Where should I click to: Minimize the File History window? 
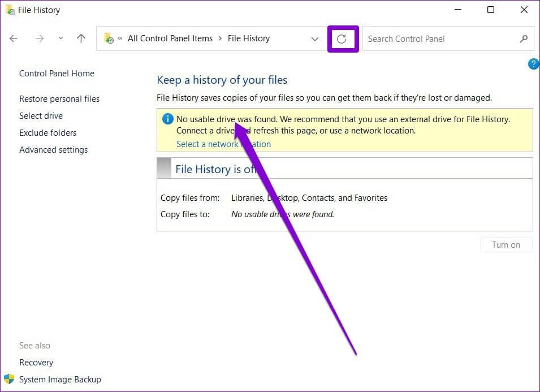(x=458, y=10)
